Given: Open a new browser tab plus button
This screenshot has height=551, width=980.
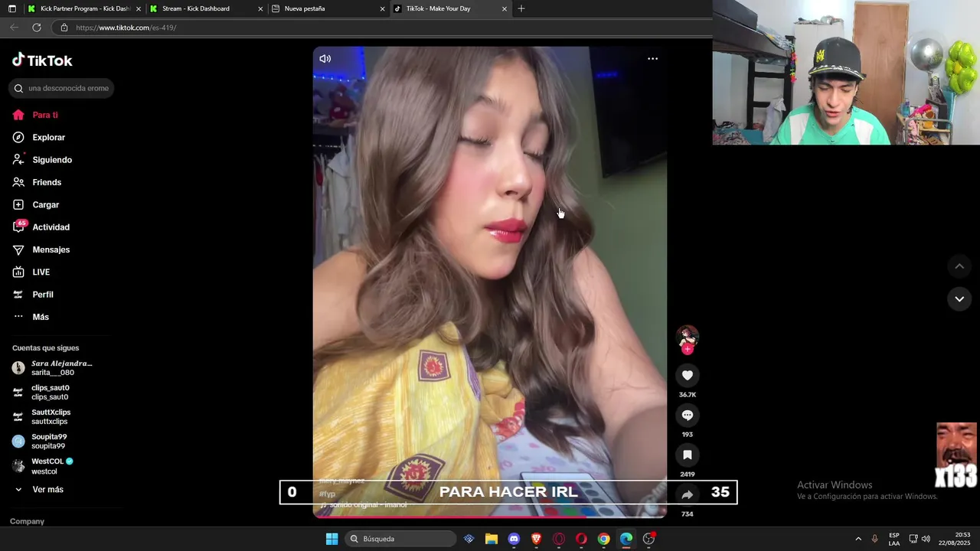Looking at the screenshot, I should (x=521, y=9).
